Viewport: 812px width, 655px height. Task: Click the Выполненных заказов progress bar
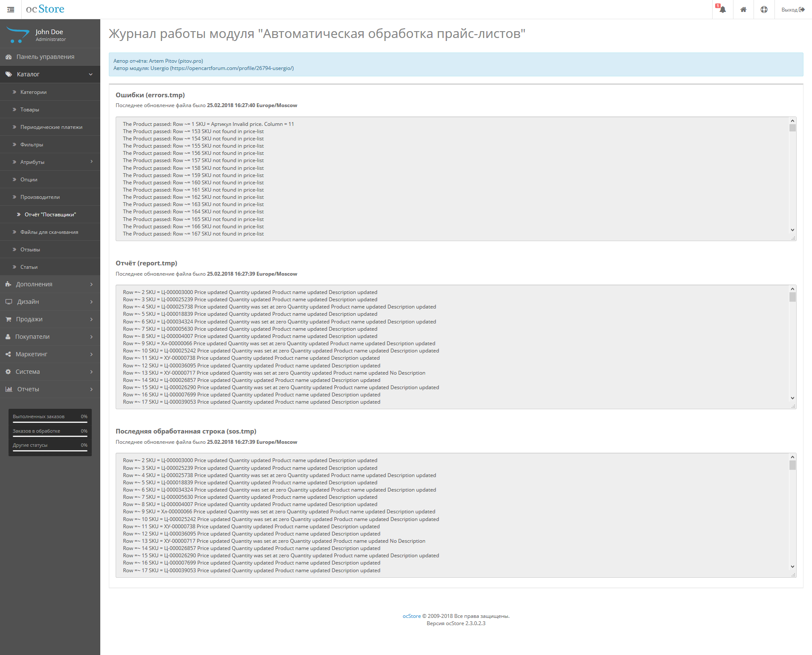pyautogui.click(x=50, y=422)
